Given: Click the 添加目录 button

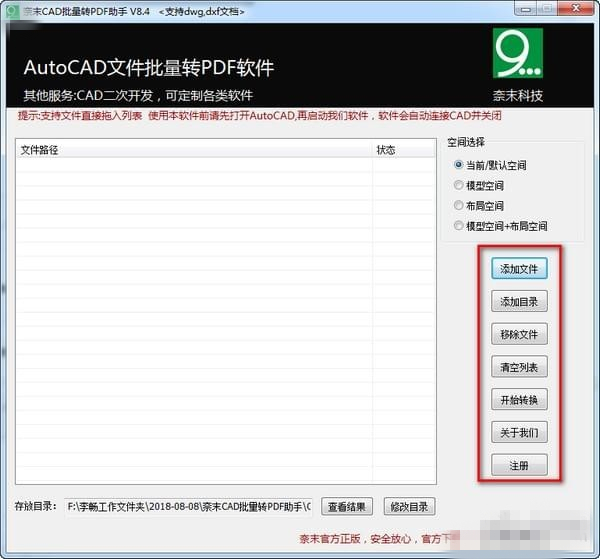Looking at the screenshot, I should pyautogui.click(x=519, y=302).
